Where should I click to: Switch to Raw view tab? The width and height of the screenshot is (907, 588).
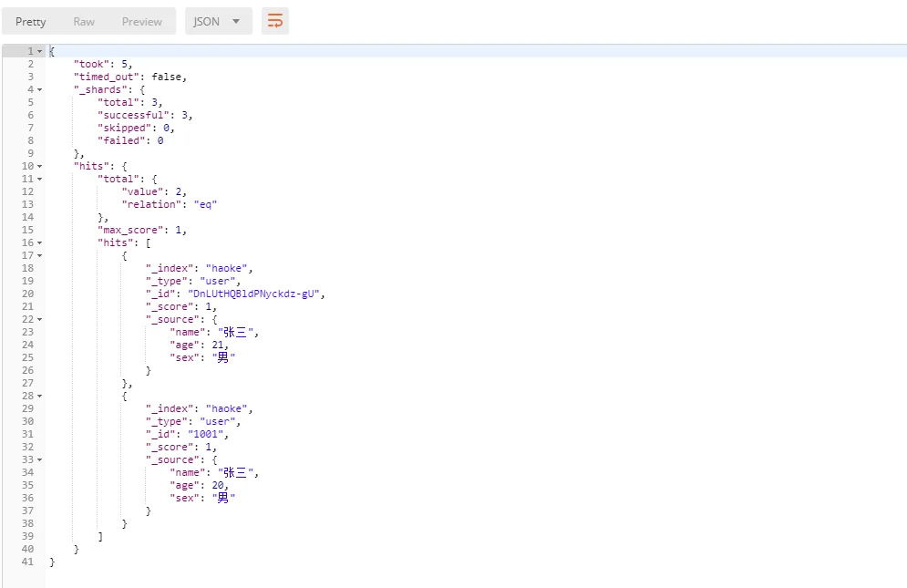(84, 21)
